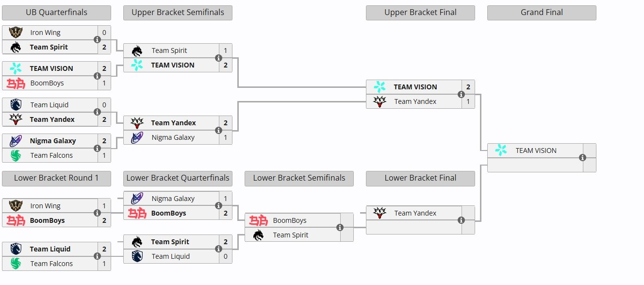
Task: Open info icon of Upper Bracket Final match
Action: coord(461,94)
